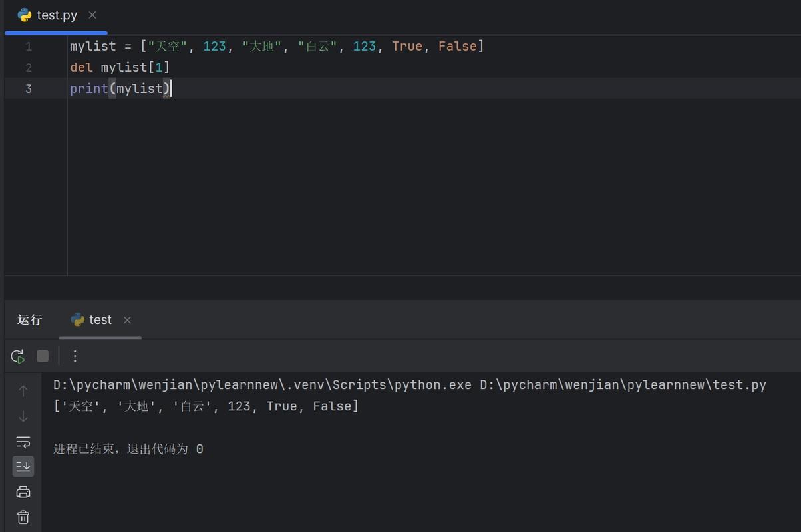
Task: Toggle soft-wrap for console output
Action: [x=23, y=442]
